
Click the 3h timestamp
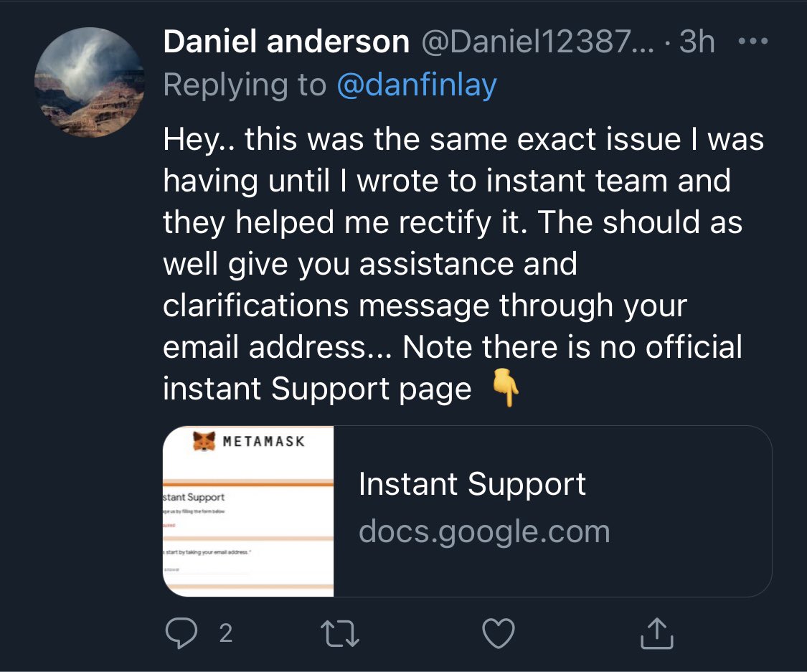695,41
